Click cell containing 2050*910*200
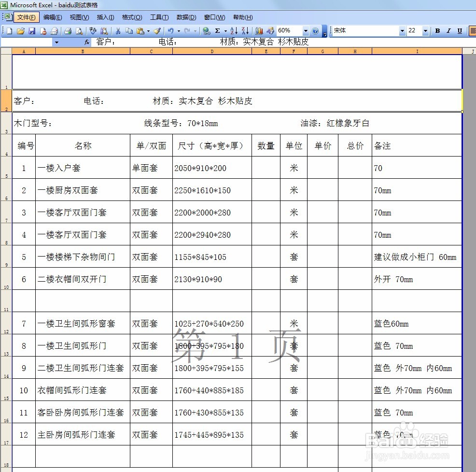Image resolution: width=476 pixels, height=472 pixels. click(x=212, y=168)
